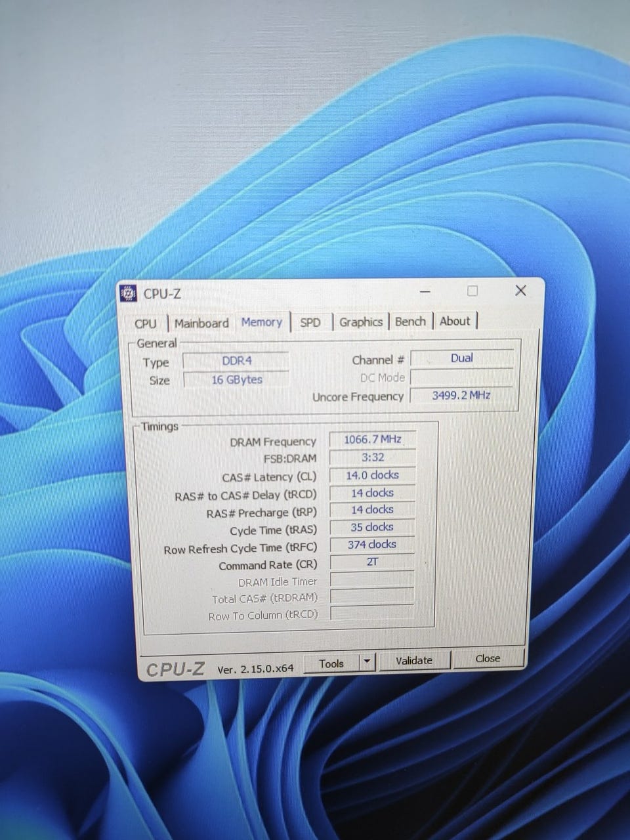Click the CAS# Latency (CL) label
Image resolution: width=630 pixels, height=840 pixels.
point(269,478)
